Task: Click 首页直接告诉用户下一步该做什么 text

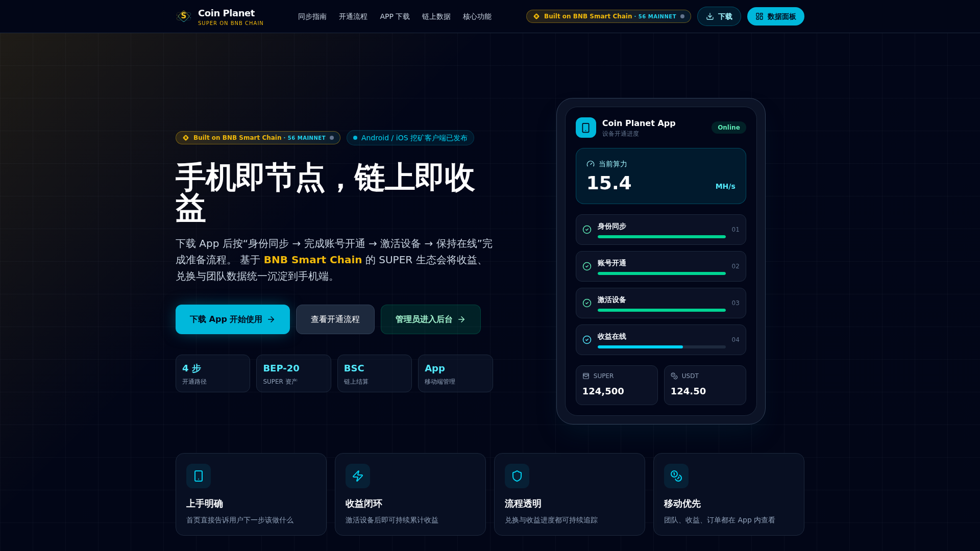Action: click(240, 520)
